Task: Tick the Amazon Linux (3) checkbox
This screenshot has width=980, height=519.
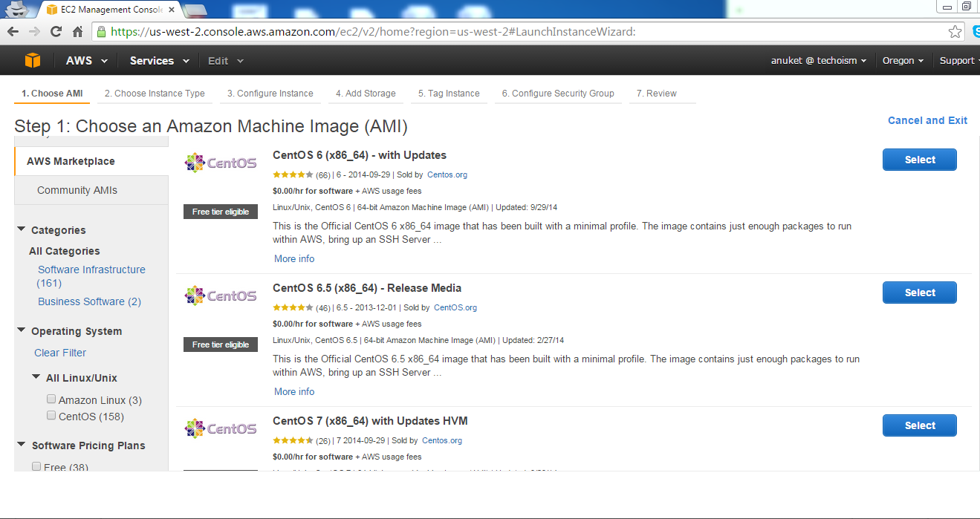Action: pos(51,399)
